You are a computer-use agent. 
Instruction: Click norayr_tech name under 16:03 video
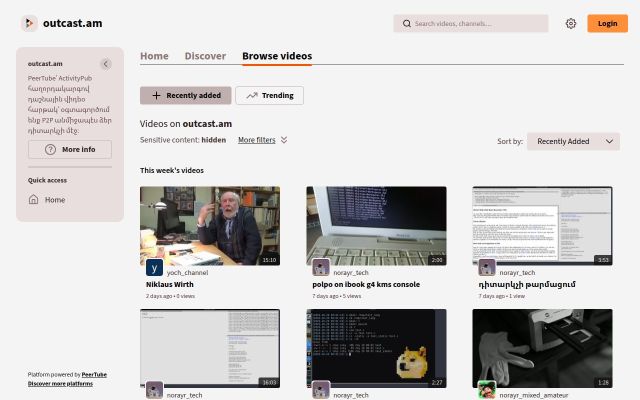tap(184, 395)
